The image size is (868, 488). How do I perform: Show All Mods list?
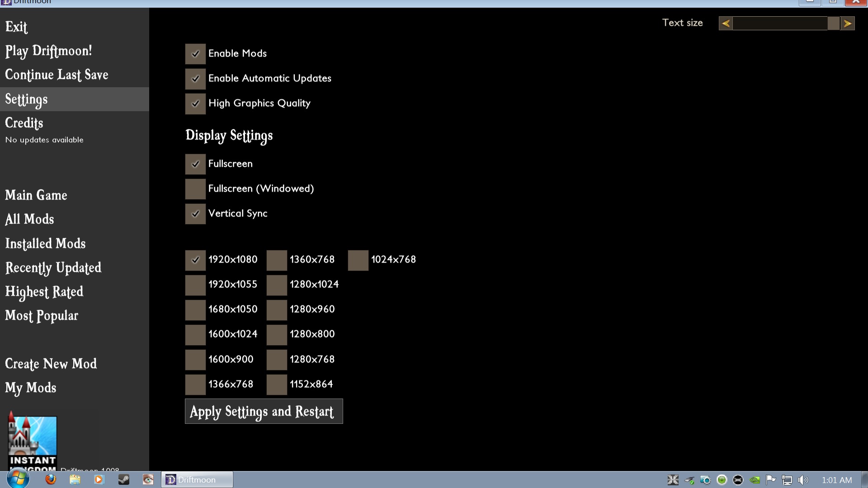[29, 219]
